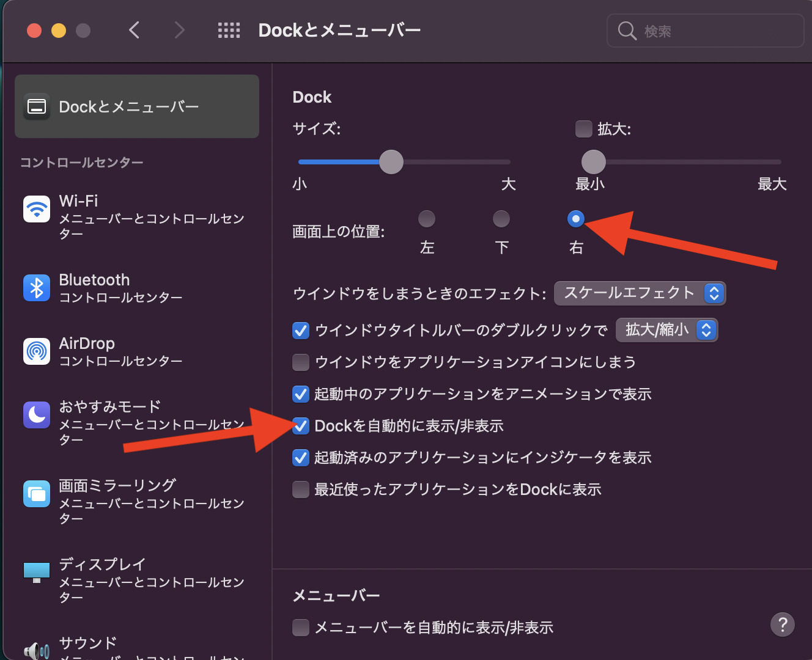Set Dock position to 左
Screen dimensions: 812x660
pyautogui.click(x=427, y=219)
